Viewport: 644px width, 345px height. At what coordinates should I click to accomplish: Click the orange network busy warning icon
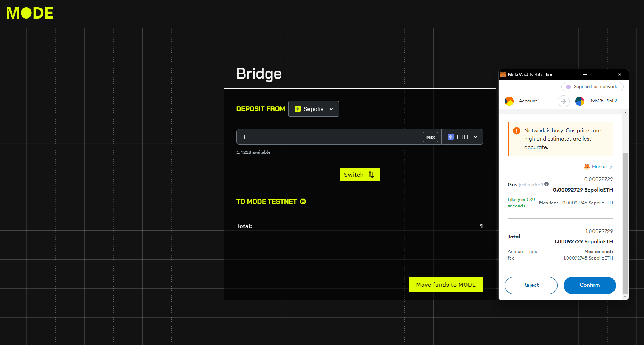517,131
